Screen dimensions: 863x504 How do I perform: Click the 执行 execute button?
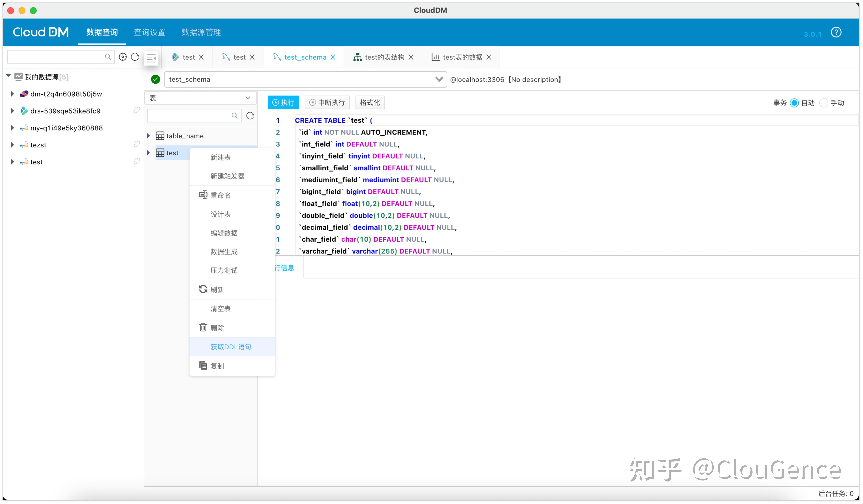coord(283,102)
